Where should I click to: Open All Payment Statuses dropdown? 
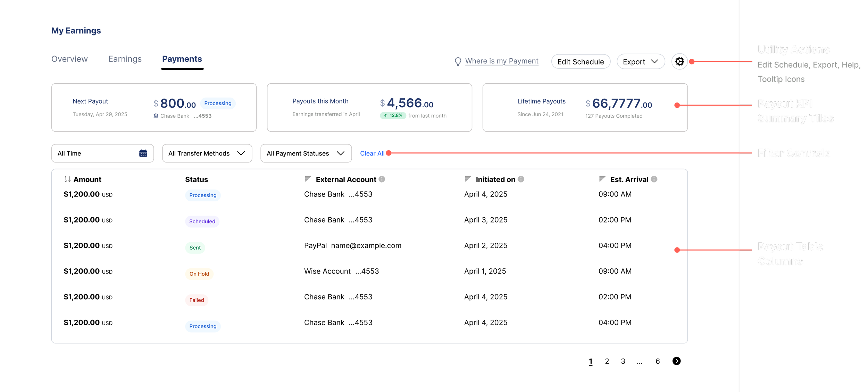306,153
